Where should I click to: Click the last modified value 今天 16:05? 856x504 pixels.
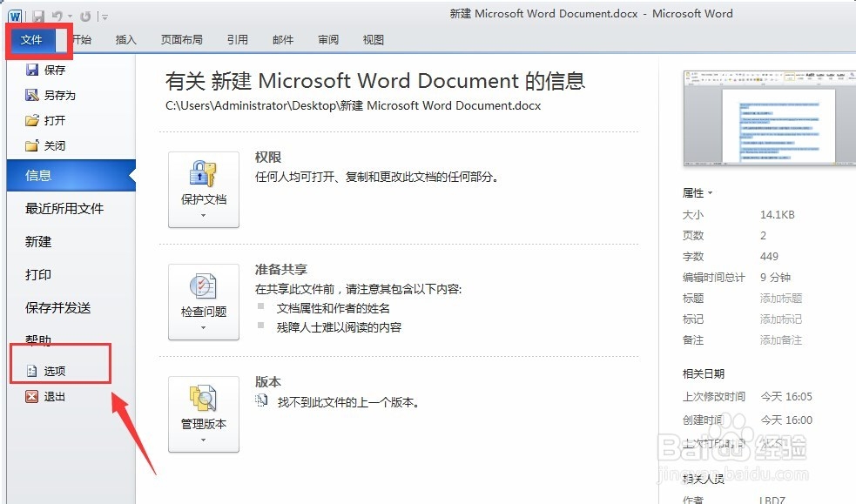[786, 397]
